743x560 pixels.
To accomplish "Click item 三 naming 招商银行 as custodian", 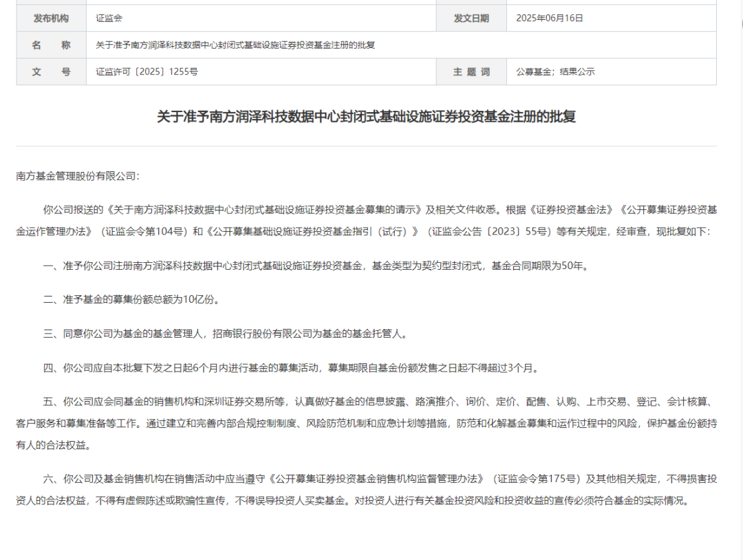I will pos(225,334).
